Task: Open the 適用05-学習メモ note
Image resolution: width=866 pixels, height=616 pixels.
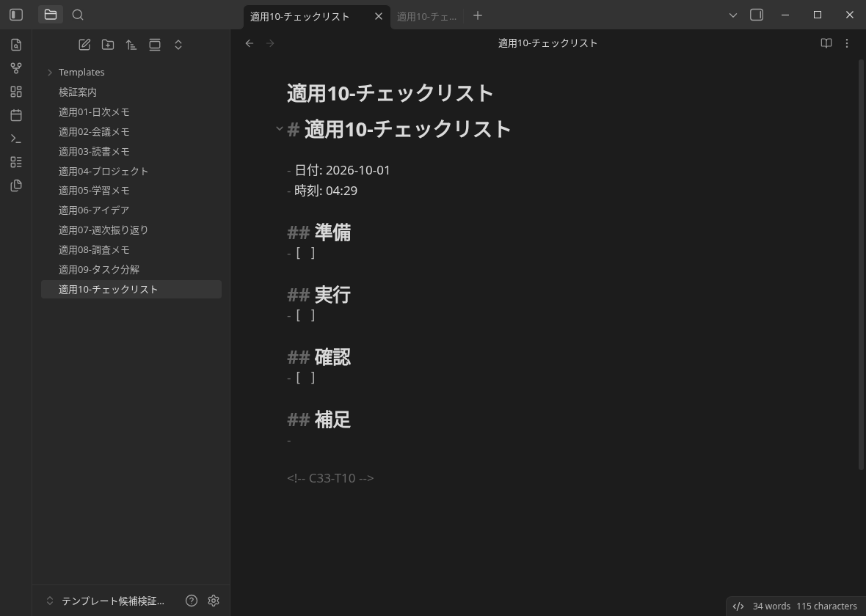Action: [131, 191]
